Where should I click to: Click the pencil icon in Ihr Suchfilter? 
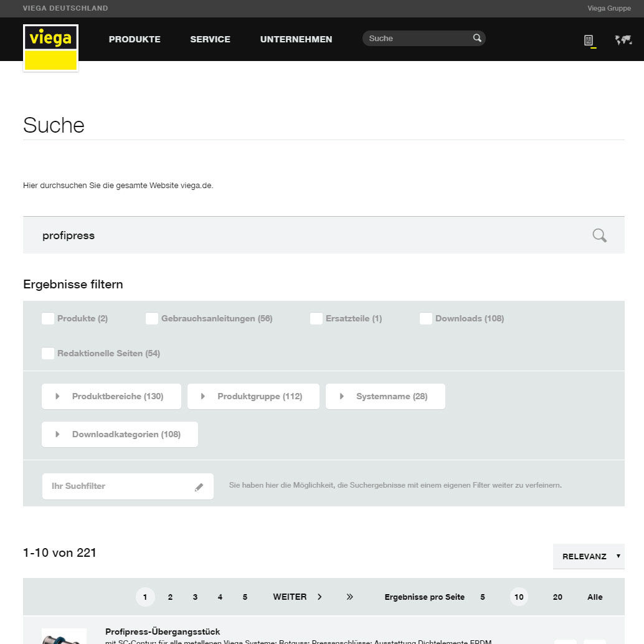(x=199, y=487)
